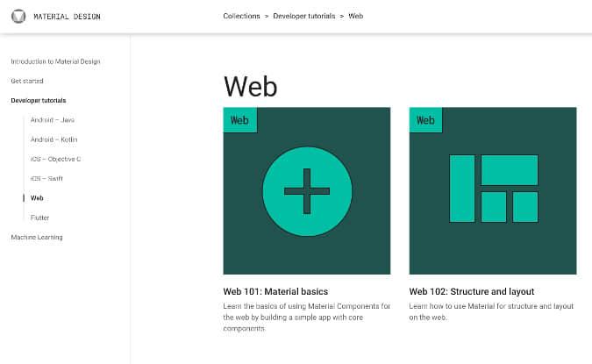Select the Web breadcrumb item
The image size is (592, 364).
coord(356,16)
